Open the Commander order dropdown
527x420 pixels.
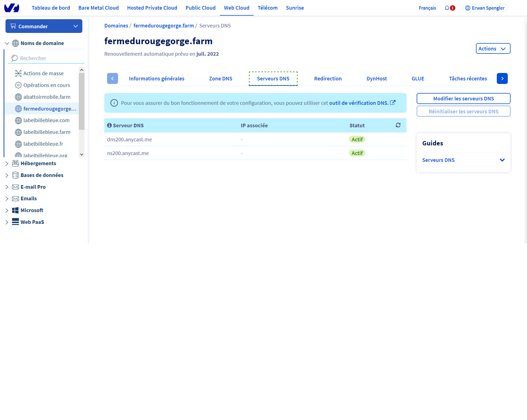pos(44,26)
